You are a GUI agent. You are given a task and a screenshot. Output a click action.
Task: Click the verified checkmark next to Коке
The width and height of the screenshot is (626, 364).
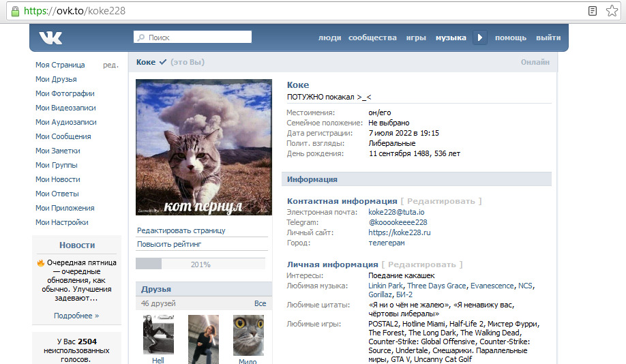pos(162,62)
